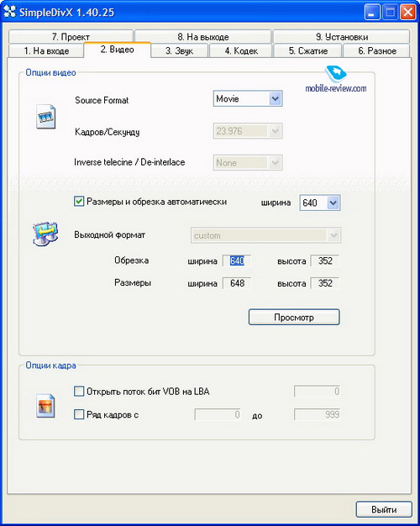This screenshot has width=420, height=526.
Task: Click the resize monitors arrow icon
Action: click(x=45, y=234)
